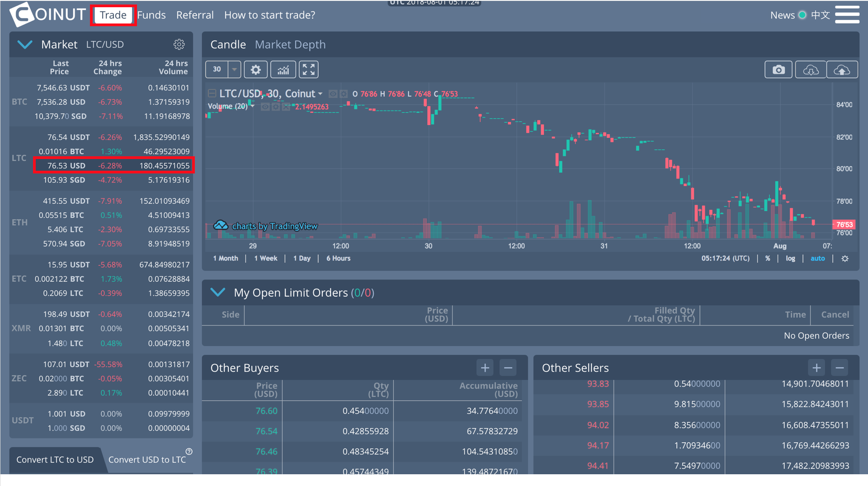Screen dimensions: 868x486
Task: Toggle auto scale on the chart
Action: 817,258
